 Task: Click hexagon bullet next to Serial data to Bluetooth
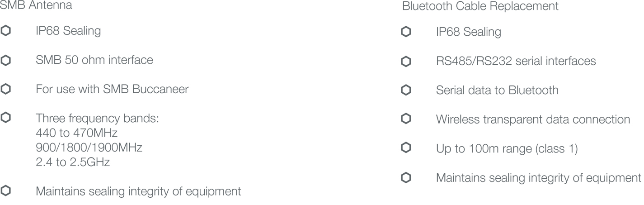tap(406, 91)
